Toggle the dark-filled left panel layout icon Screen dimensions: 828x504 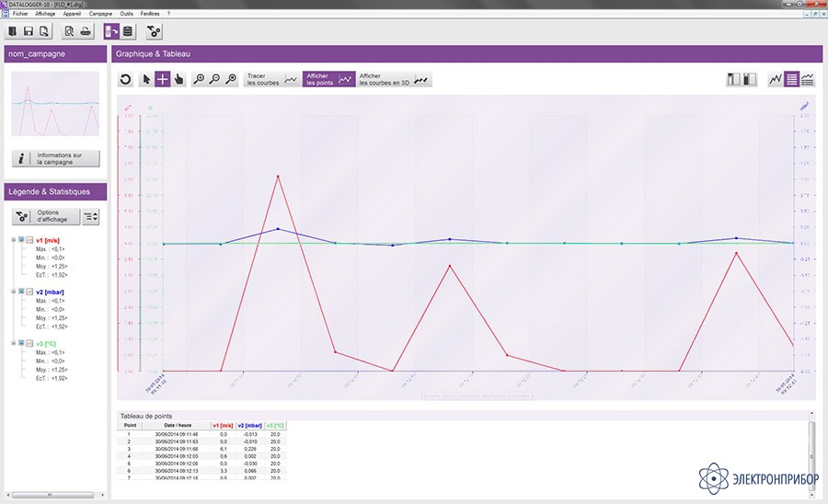click(x=750, y=79)
